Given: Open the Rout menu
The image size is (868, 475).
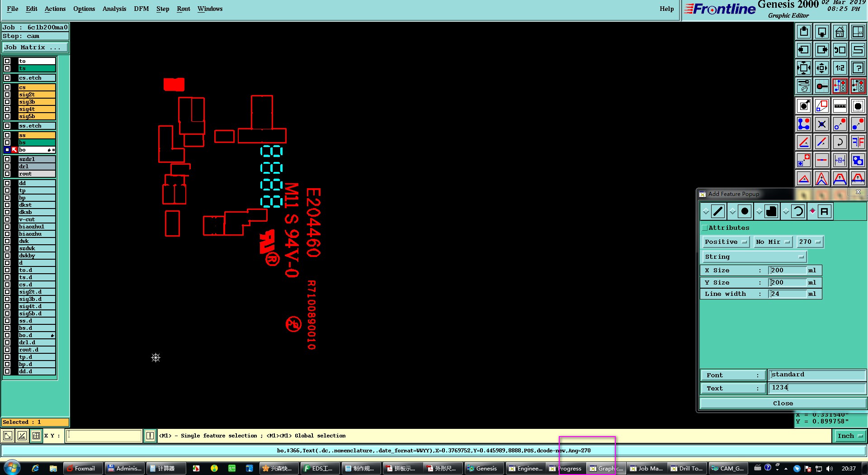Looking at the screenshot, I should pos(184,9).
